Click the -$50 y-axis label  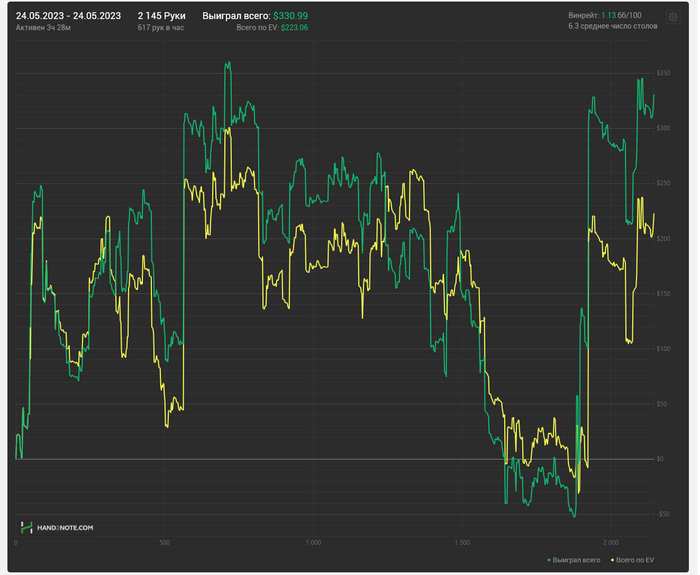662,514
